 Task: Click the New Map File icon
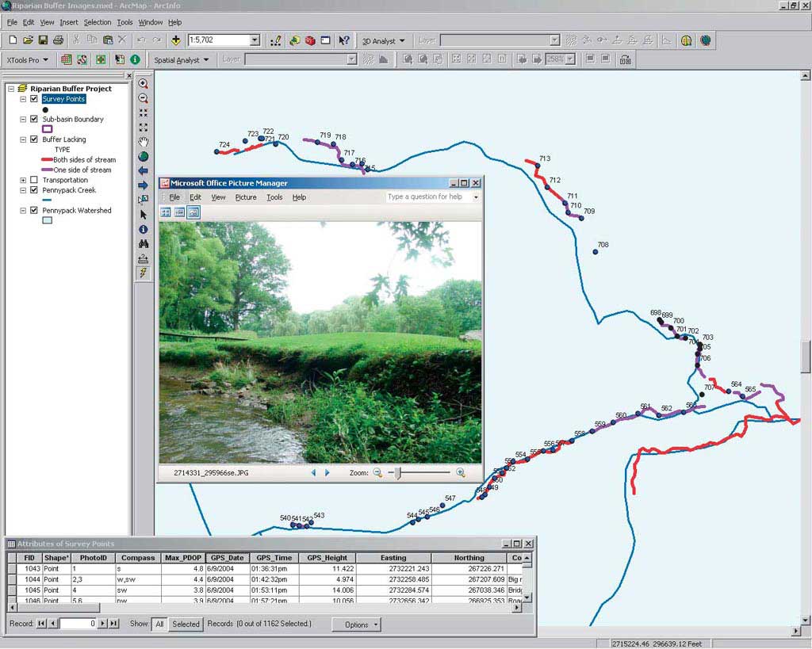[x=13, y=40]
